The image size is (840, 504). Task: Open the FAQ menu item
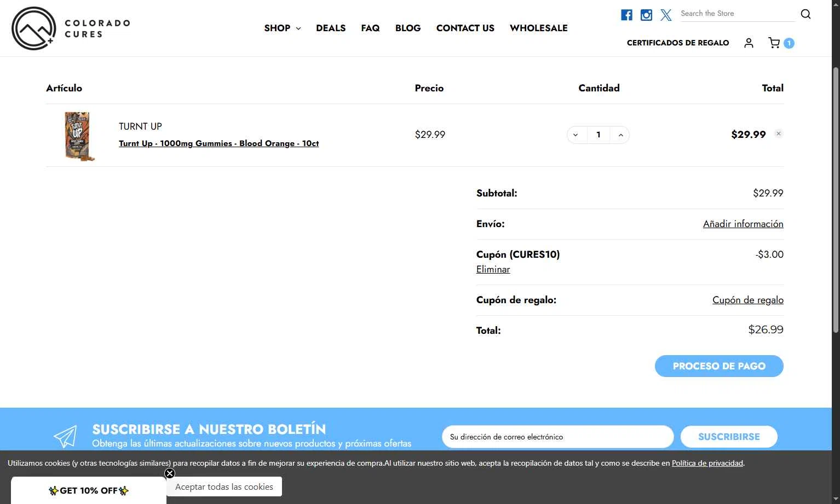370,28
